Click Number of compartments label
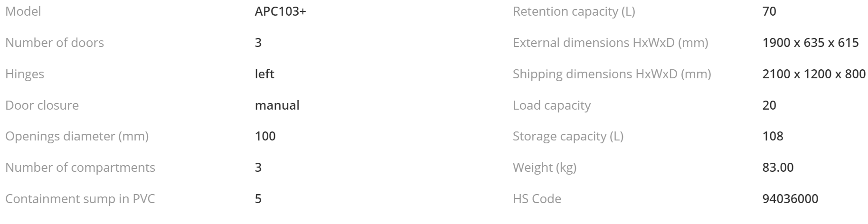This screenshot has width=868, height=224. tap(80, 168)
